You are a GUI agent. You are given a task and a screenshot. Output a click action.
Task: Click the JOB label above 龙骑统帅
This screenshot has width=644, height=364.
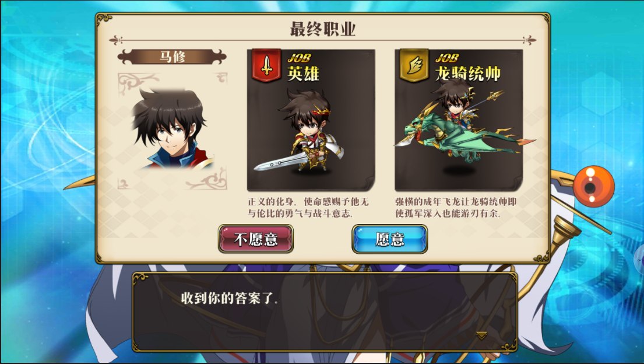(x=447, y=58)
